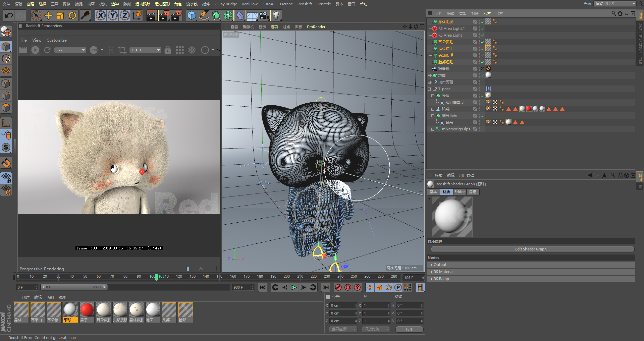This screenshot has height=341, width=644.
Task: Add a Light object
Action: tap(276, 15)
